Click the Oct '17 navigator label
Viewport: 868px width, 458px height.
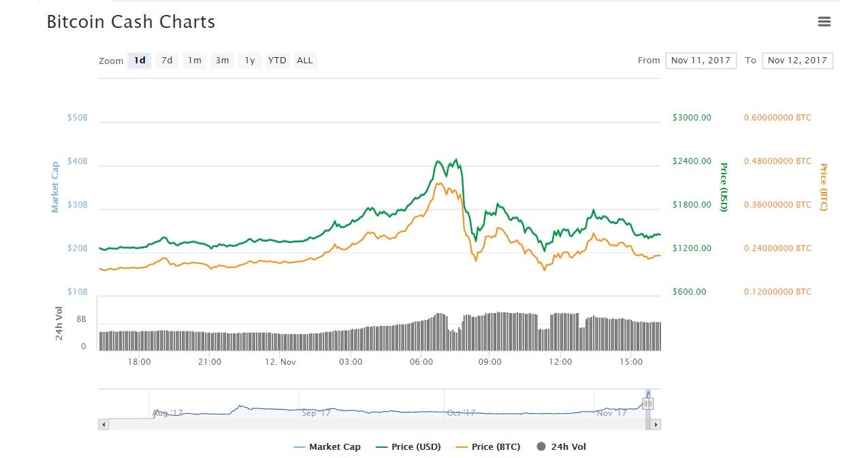pyautogui.click(x=462, y=413)
